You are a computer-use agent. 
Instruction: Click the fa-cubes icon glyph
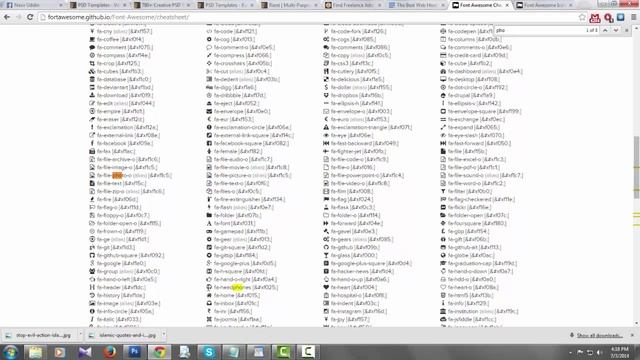coord(92,71)
